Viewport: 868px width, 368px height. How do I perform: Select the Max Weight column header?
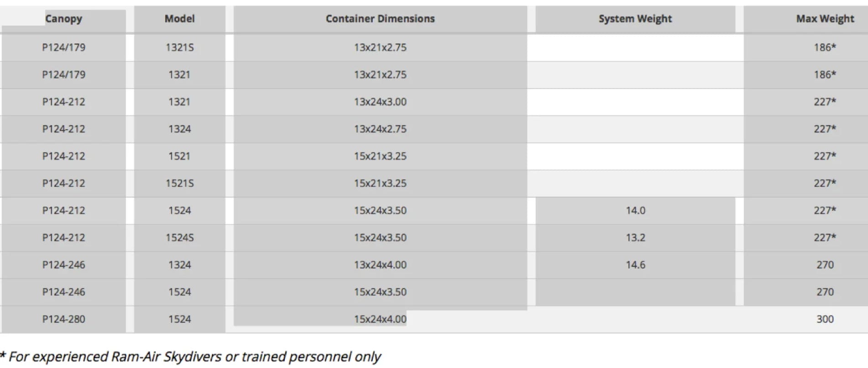click(825, 19)
